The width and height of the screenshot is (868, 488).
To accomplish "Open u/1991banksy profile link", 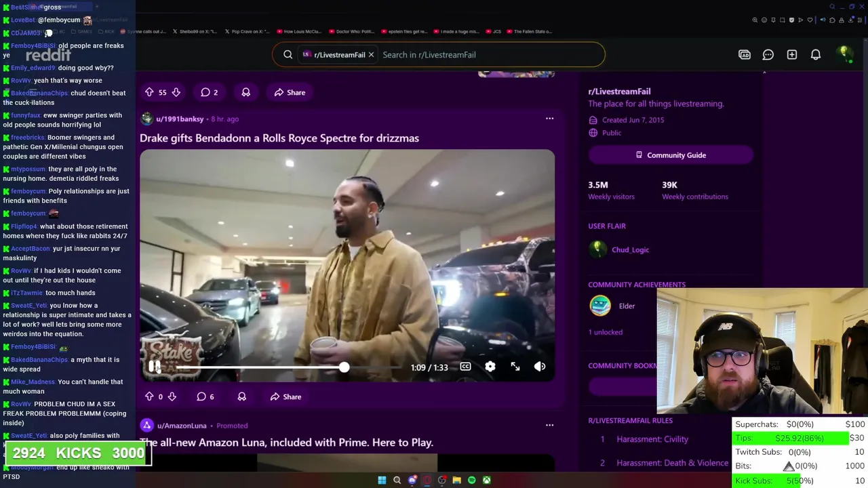I will [180, 119].
